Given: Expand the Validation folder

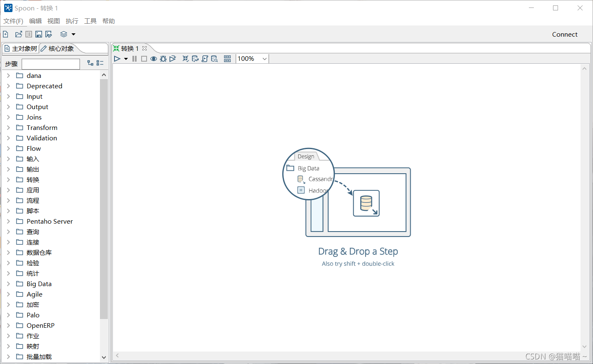Looking at the screenshot, I should pyautogui.click(x=8, y=138).
